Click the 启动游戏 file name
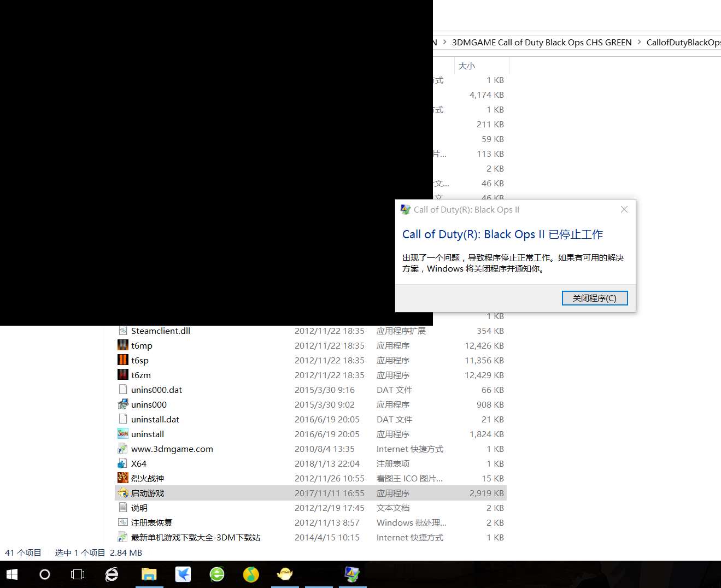Screen dimensions: 721x588 coord(148,493)
